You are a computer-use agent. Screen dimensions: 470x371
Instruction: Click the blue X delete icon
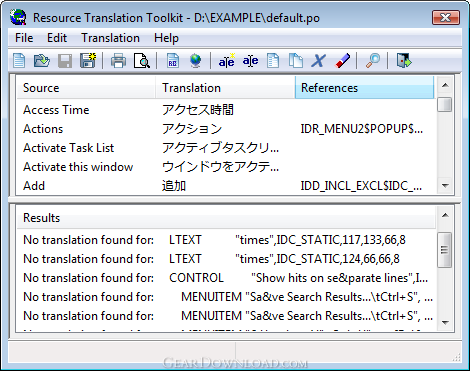point(319,61)
